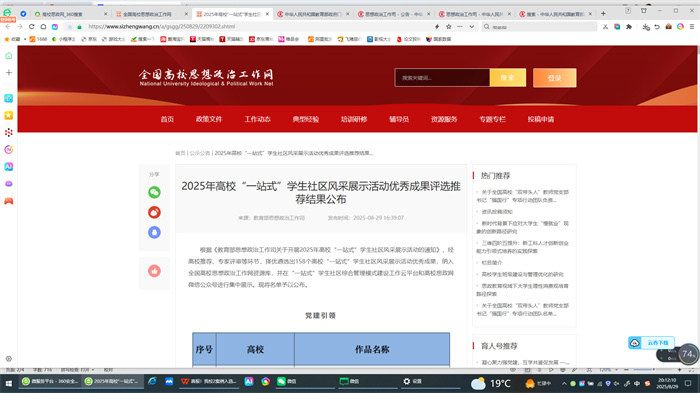This screenshot has width=700, height=393.
Task: Click the blue QQ share icon
Action: 154,232
